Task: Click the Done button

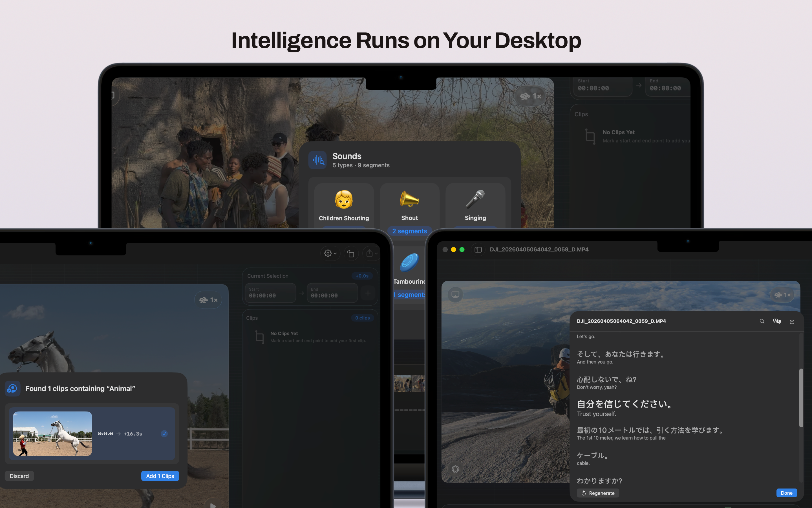Action: [787, 493]
